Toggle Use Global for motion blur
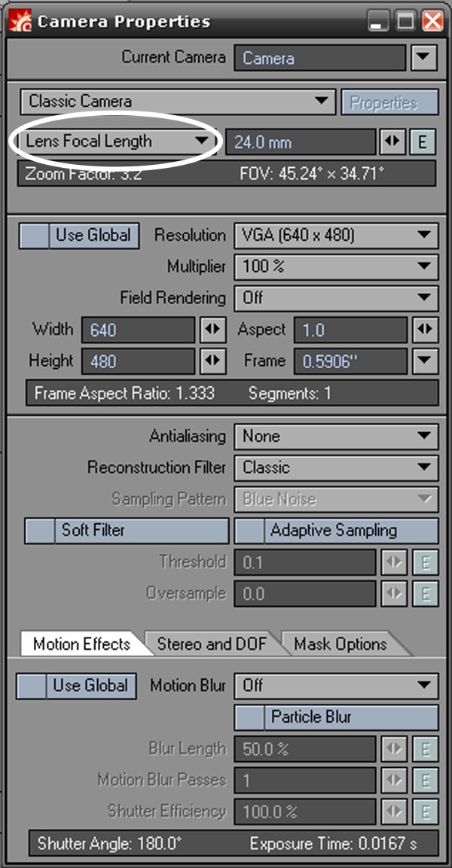The image size is (452, 868). tap(76, 686)
